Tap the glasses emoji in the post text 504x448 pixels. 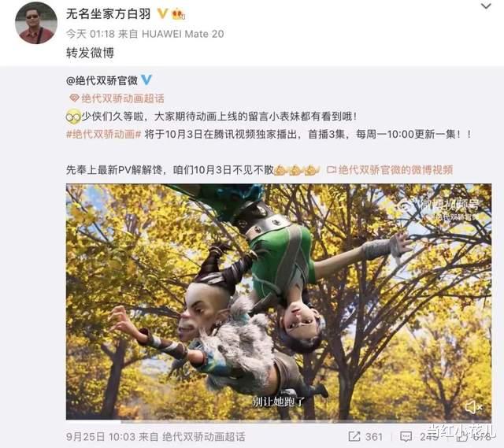(x=73, y=117)
